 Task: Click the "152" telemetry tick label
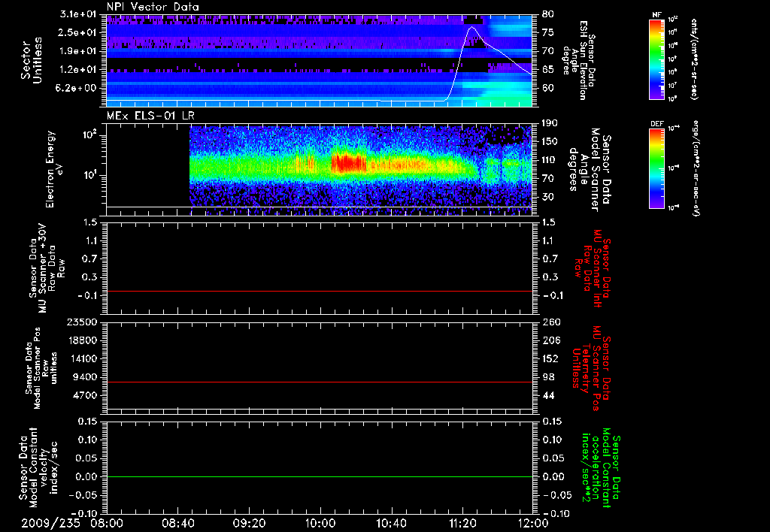pos(550,358)
